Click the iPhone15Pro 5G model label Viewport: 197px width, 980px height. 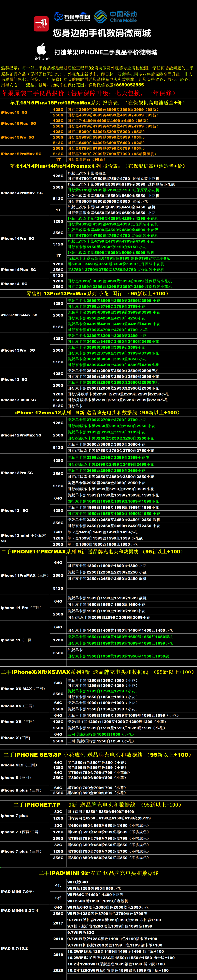click(18, 137)
